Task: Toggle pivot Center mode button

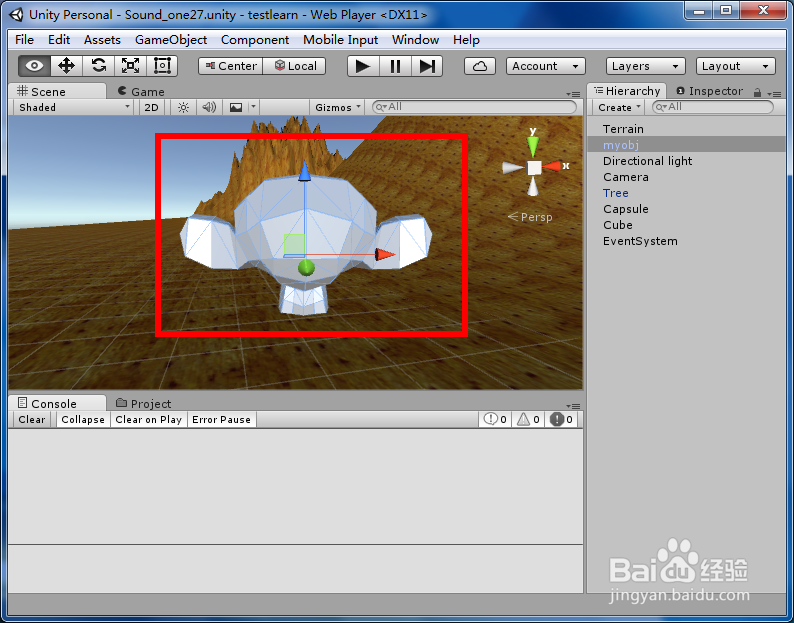Action: (230, 66)
